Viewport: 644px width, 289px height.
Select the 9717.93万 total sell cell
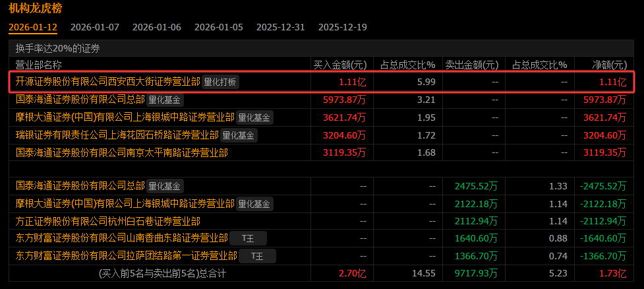click(477, 273)
